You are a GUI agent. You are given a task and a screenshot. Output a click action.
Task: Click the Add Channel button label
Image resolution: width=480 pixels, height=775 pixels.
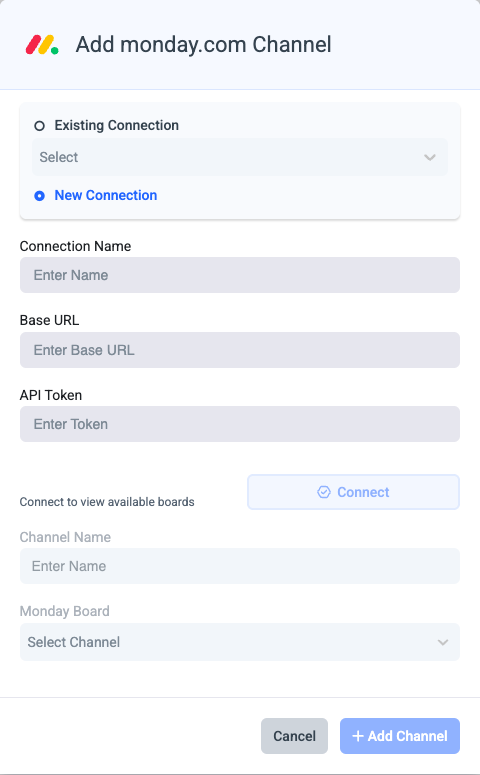(x=408, y=736)
